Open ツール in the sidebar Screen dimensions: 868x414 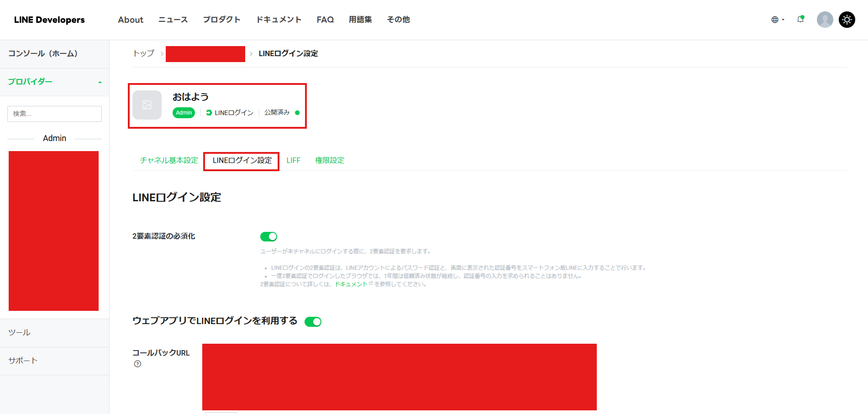coord(20,333)
